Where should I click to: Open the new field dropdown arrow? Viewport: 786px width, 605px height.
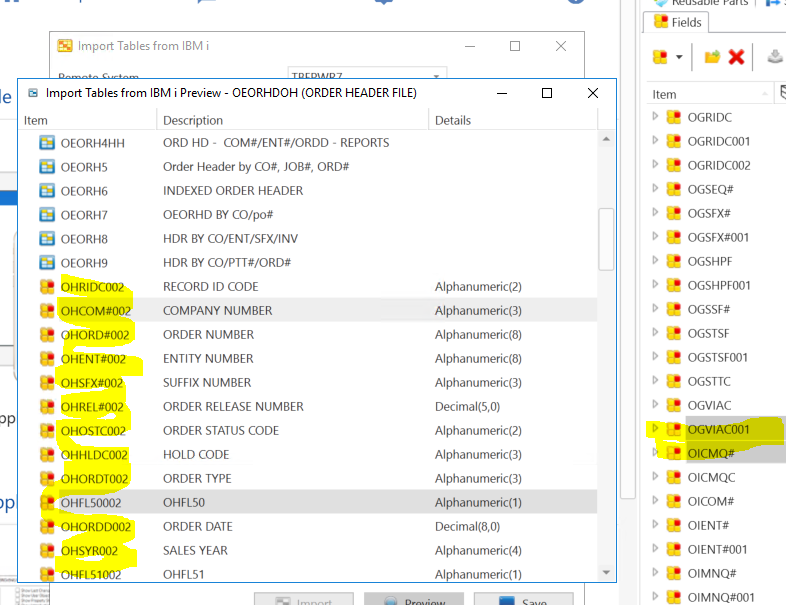click(679, 57)
